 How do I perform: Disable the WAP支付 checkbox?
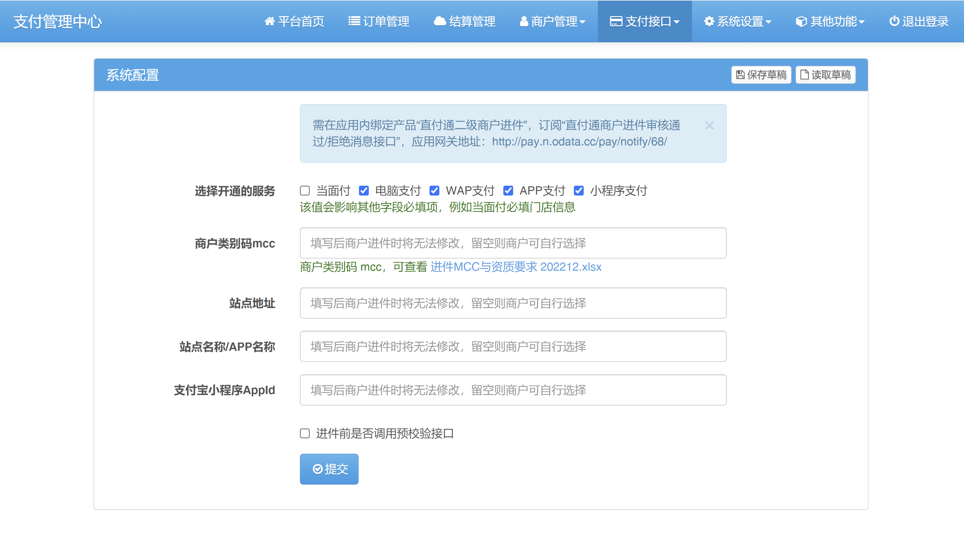tap(434, 190)
